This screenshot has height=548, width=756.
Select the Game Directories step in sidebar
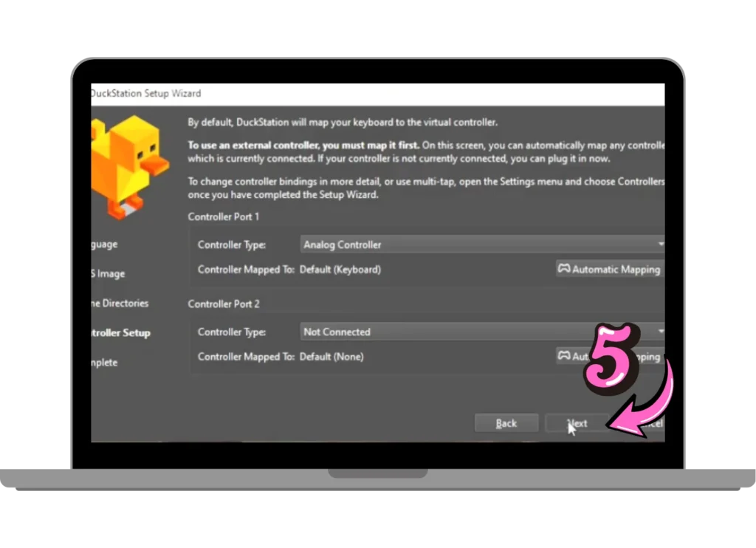120,304
